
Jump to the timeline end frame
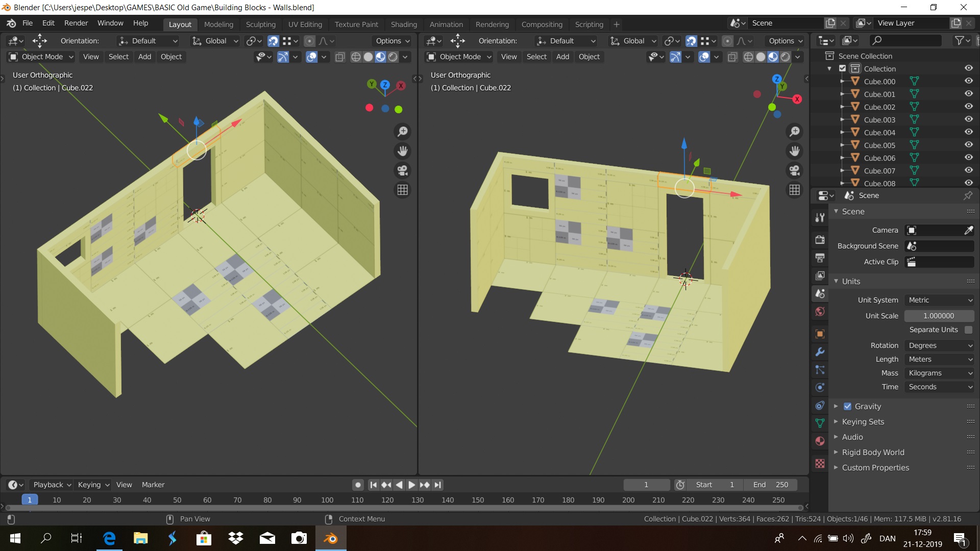click(x=437, y=485)
